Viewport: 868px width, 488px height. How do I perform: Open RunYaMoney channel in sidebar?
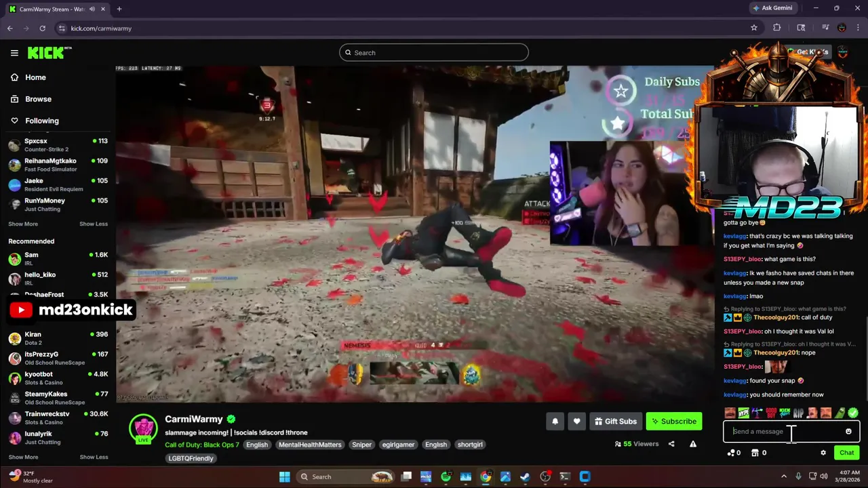click(x=58, y=205)
